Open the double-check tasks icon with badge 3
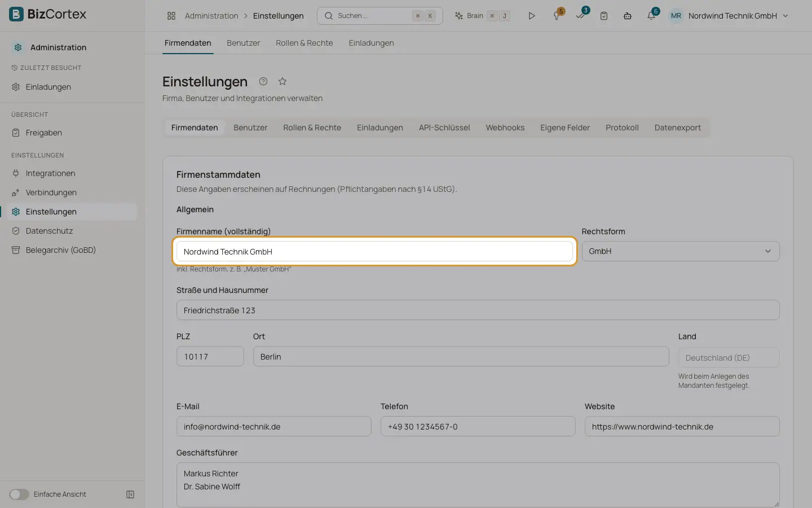 pyautogui.click(x=580, y=16)
